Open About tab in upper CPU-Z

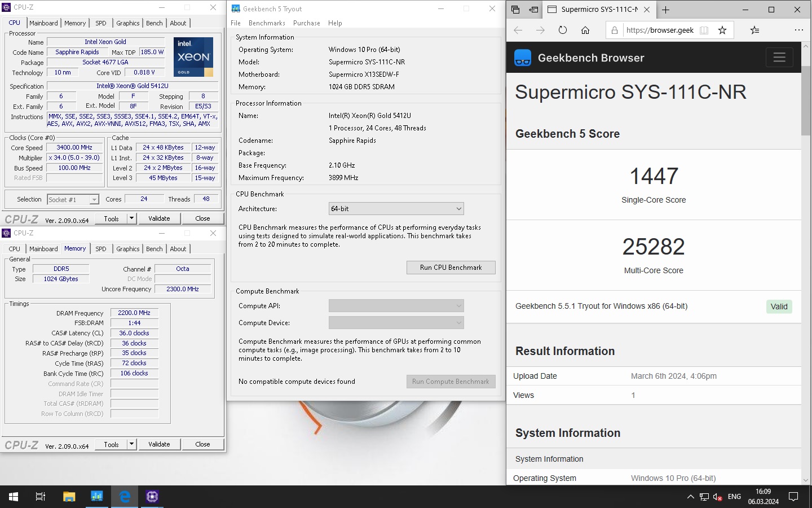[x=178, y=23]
